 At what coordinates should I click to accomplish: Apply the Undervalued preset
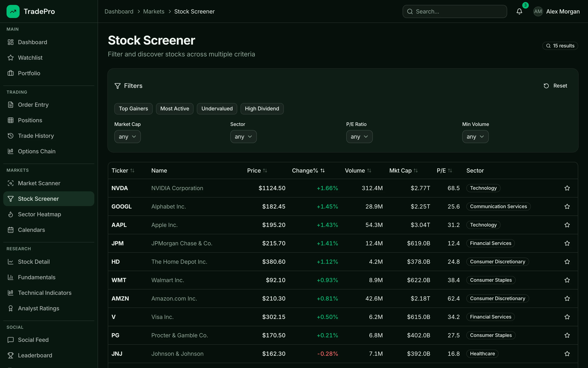(x=217, y=109)
